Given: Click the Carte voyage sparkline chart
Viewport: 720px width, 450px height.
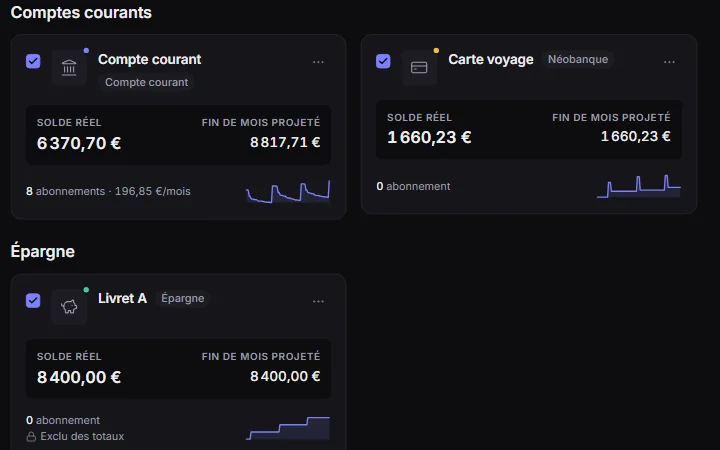Looking at the screenshot, I should click(x=639, y=186).
